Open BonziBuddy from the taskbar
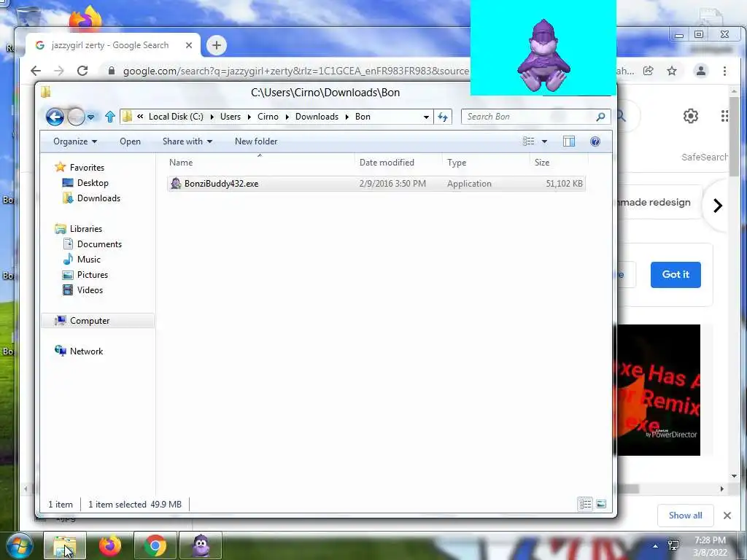747x560 pixels. pos(201,545)
